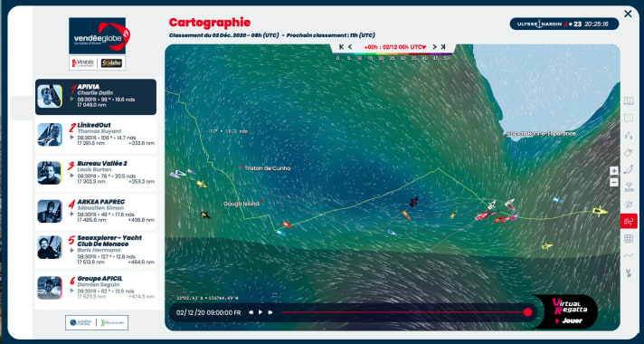Select the APIVIA Charlie Dalin card
This screenshot has height=344, width=644.
(x=96, y=97)
